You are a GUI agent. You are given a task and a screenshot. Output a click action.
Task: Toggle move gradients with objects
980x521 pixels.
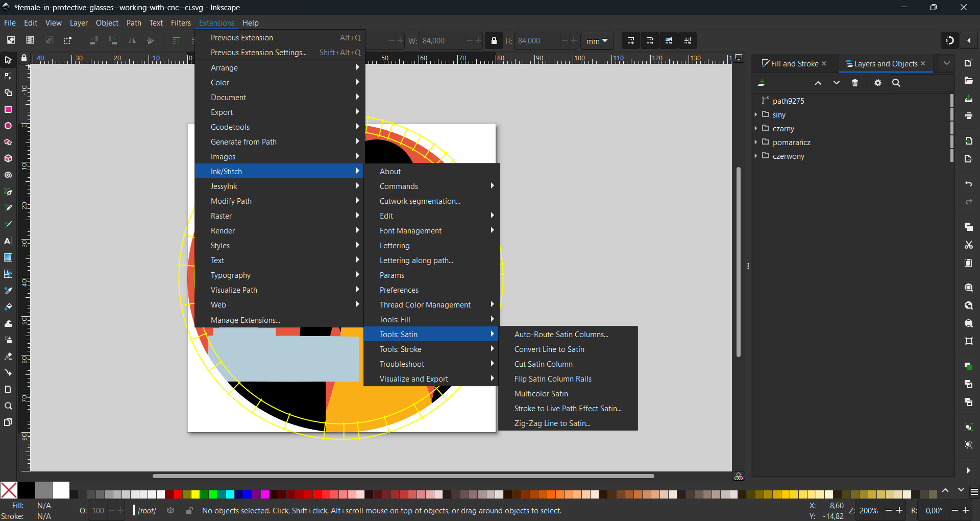pyautogui.click(x=669, y=40)
